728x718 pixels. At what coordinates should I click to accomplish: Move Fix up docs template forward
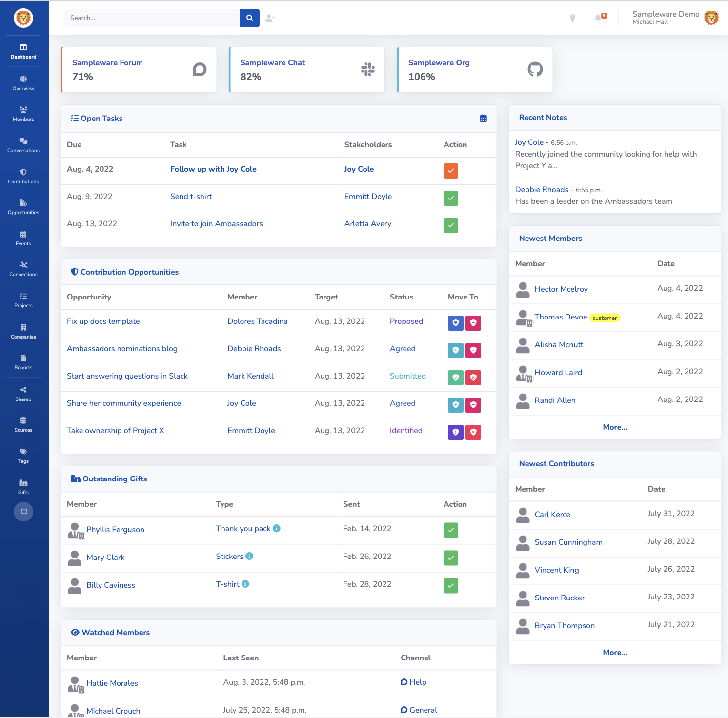click(x=456, y=323)
